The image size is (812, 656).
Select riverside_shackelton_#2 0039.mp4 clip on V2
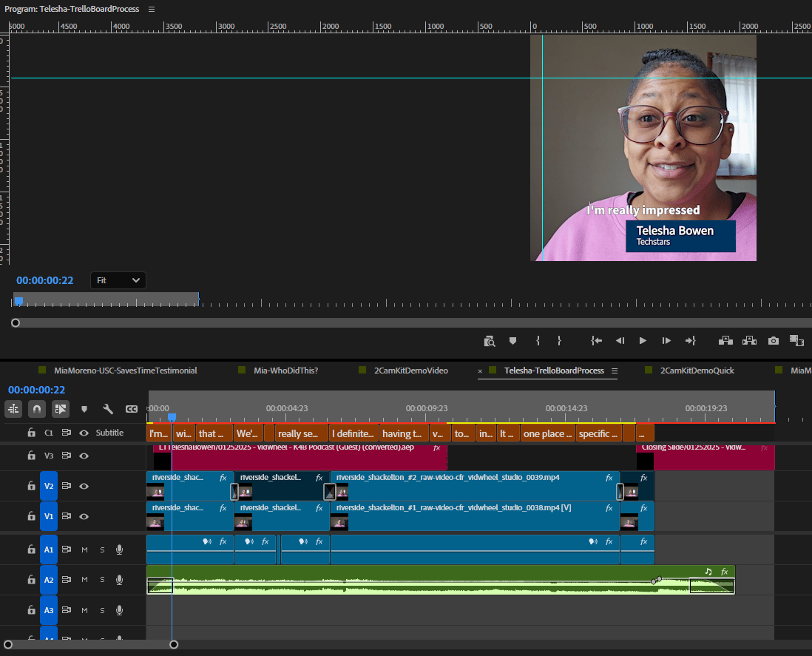pos(475,486)
